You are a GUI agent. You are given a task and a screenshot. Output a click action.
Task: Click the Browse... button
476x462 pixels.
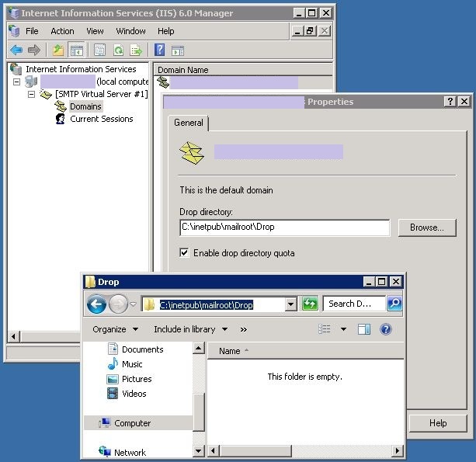tap(427, 228)
